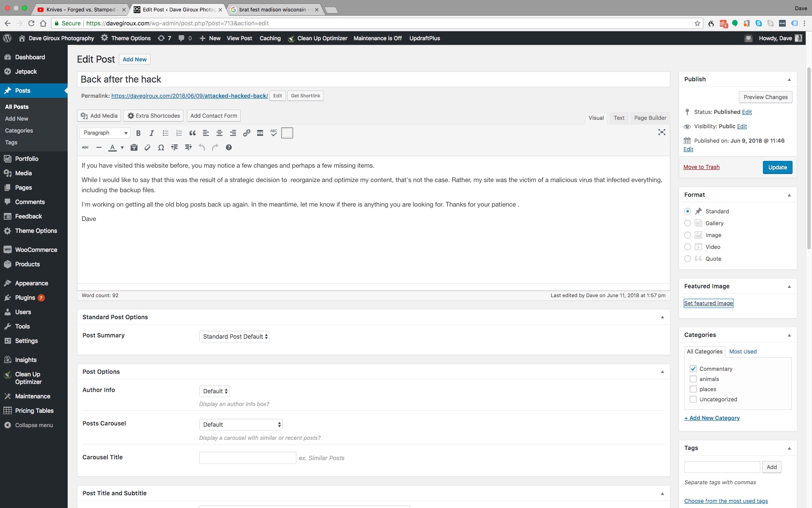Check the animals category
812x508 pixels.
693,379
